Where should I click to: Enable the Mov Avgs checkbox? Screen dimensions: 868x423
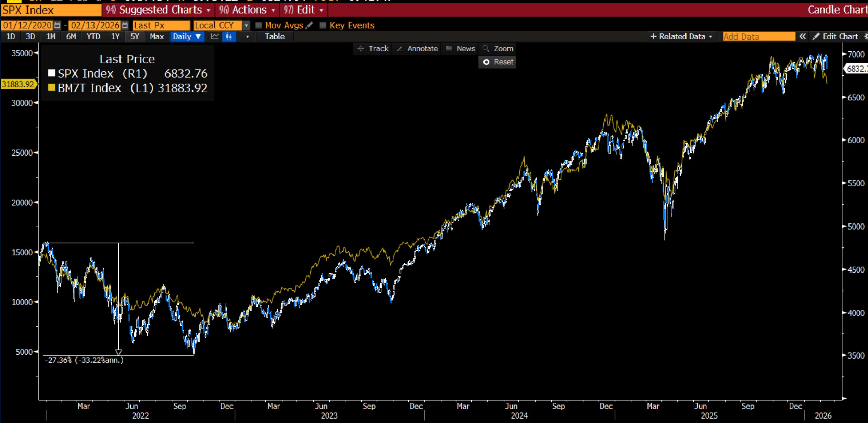coord(259,25)
